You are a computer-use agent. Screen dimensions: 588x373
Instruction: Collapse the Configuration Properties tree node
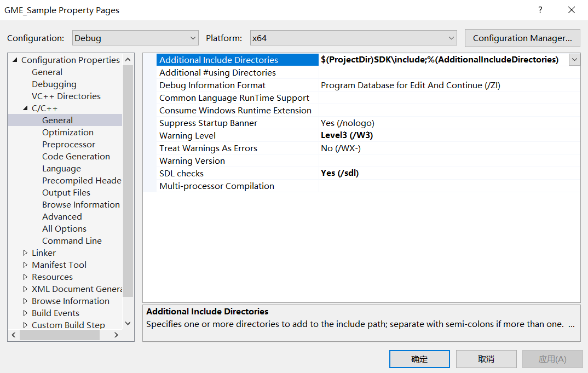(x=15, y=60)
